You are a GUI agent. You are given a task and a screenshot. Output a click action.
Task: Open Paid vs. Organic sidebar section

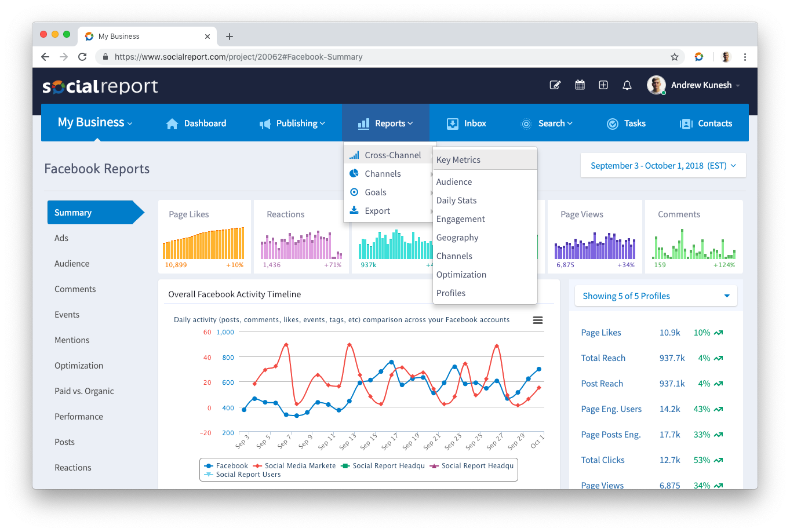84,391
